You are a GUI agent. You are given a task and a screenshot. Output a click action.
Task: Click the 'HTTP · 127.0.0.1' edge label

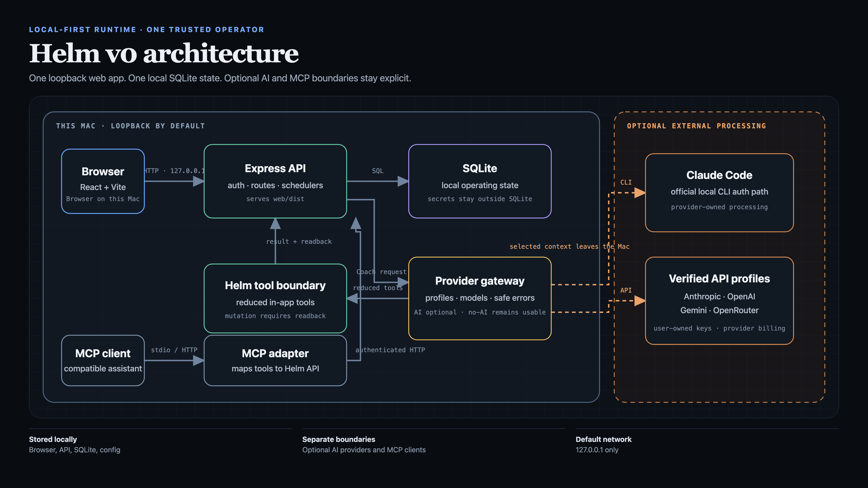(174, 171)
